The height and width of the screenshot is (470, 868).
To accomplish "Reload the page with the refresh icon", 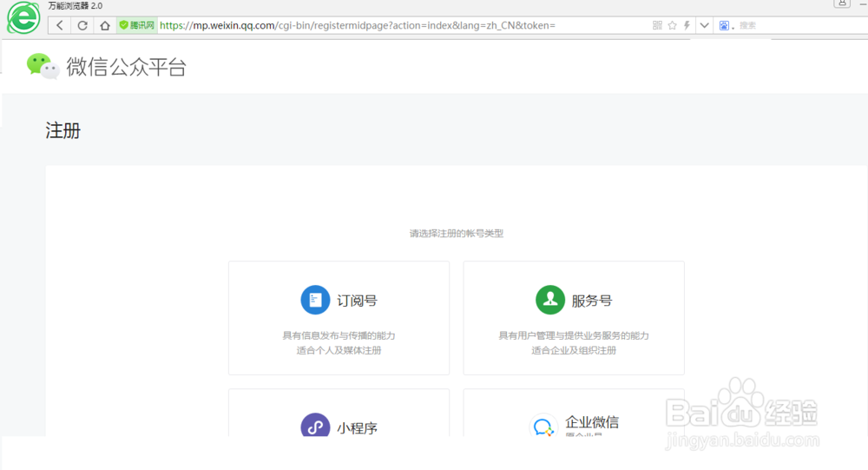I will 82,25.
